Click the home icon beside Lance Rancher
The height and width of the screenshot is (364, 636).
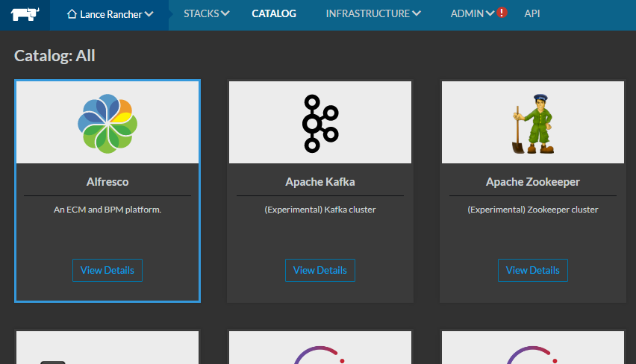coord(72,14)
